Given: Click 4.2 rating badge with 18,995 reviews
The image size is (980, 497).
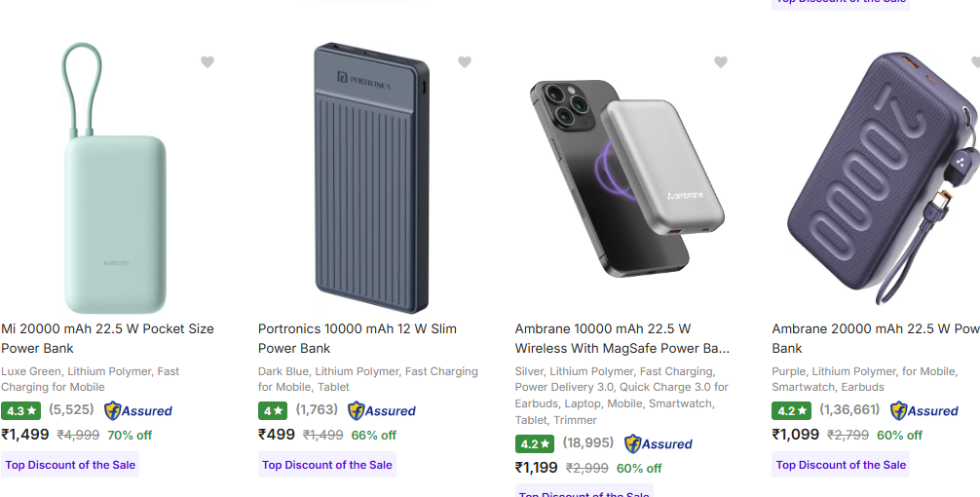Looking at the screenshot, I should [536, 444].
